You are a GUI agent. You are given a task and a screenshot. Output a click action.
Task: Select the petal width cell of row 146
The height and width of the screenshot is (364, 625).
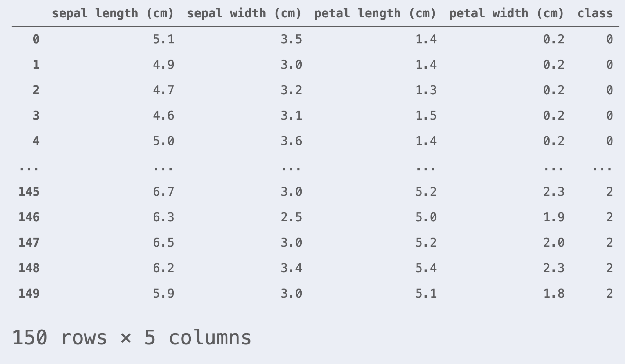point(554,217)
